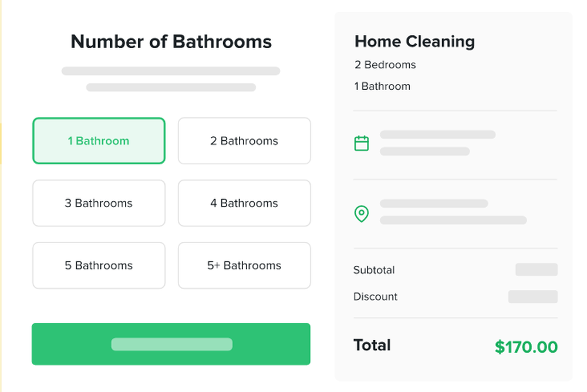
Task: Click the green location pin icon
Action: click(361, 214)
